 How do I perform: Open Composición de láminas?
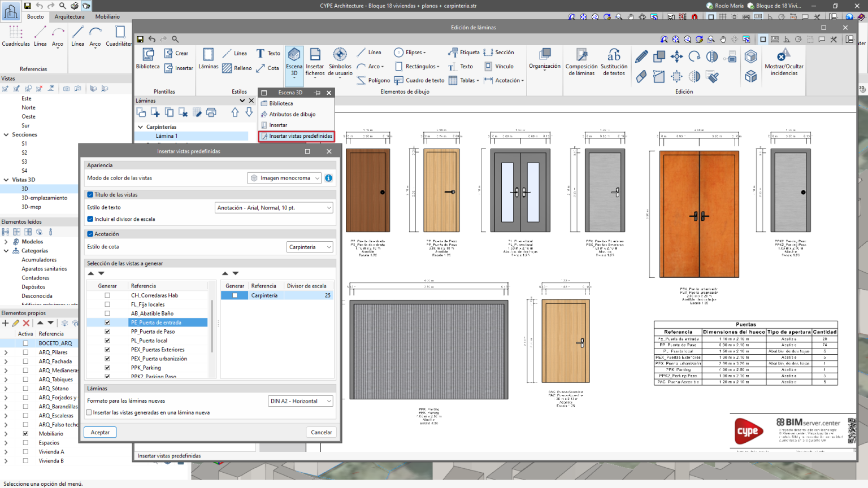(581, 62)
